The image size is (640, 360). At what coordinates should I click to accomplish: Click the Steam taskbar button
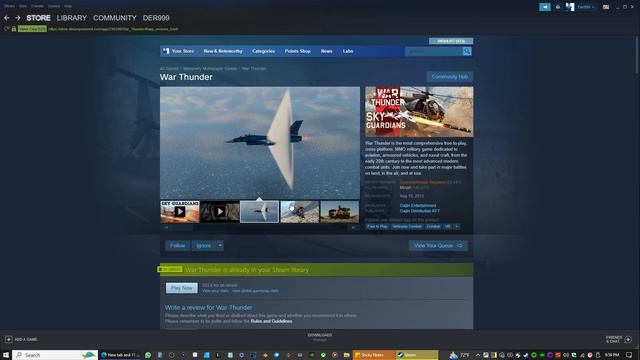[417, 355]
